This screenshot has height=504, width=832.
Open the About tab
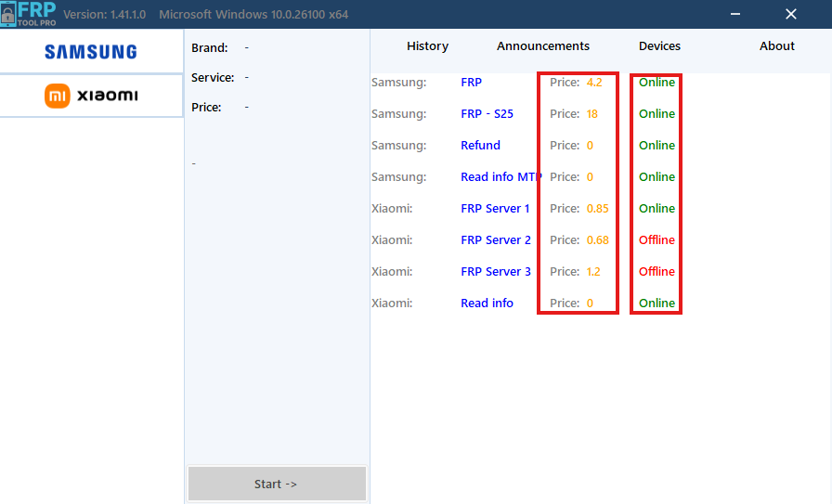coord(777,46)
